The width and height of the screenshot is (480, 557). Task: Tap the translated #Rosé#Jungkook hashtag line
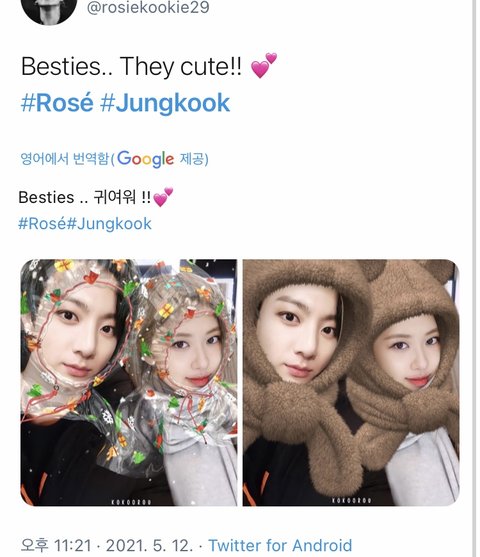pos(85,224)
